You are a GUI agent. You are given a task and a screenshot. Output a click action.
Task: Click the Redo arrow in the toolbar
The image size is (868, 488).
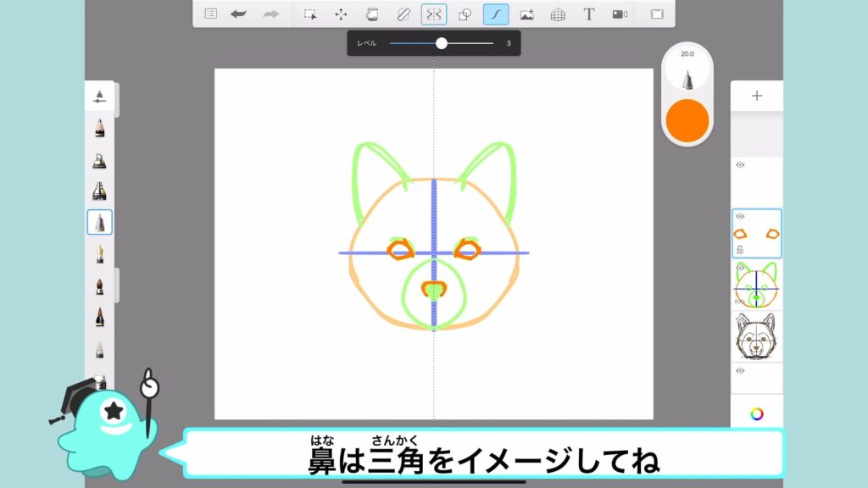270,14
